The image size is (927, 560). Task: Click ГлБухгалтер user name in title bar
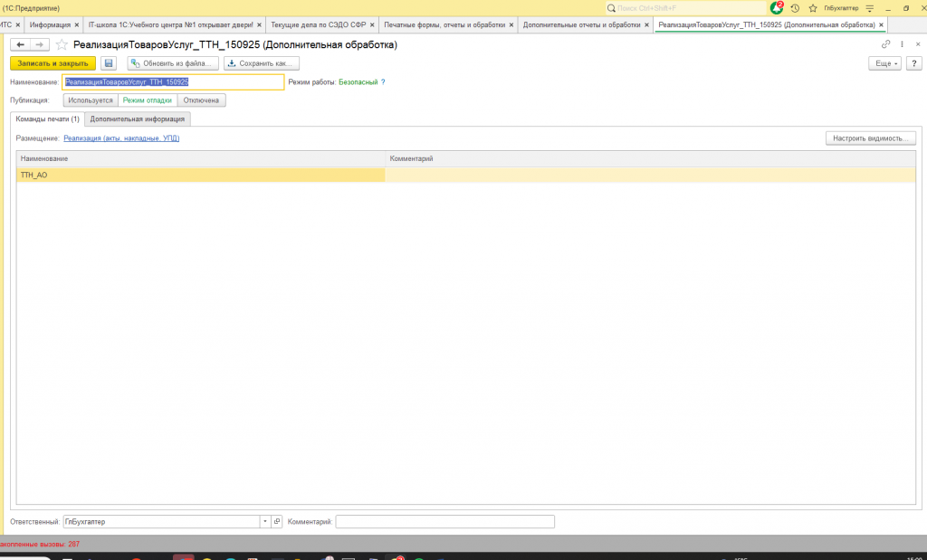[841, 8]
